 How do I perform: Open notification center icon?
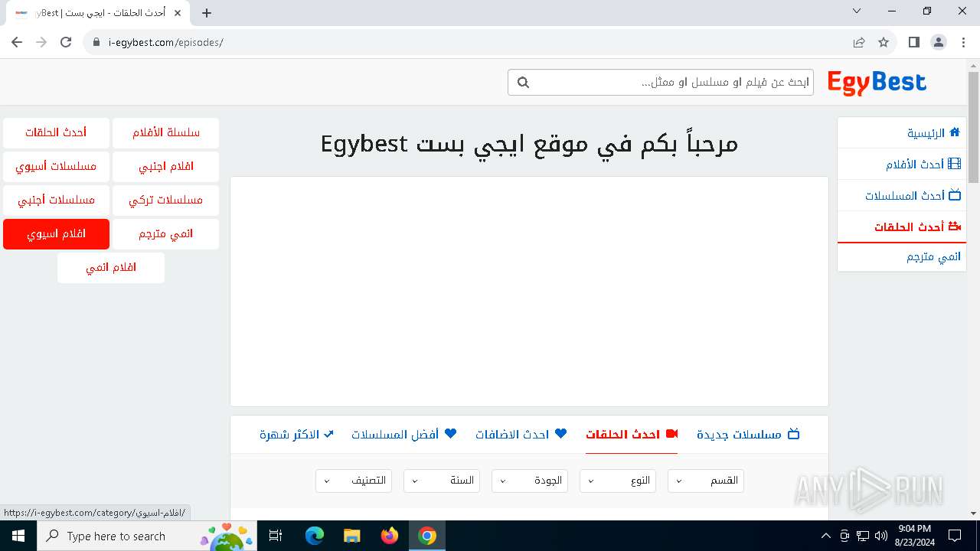(955, 536)
